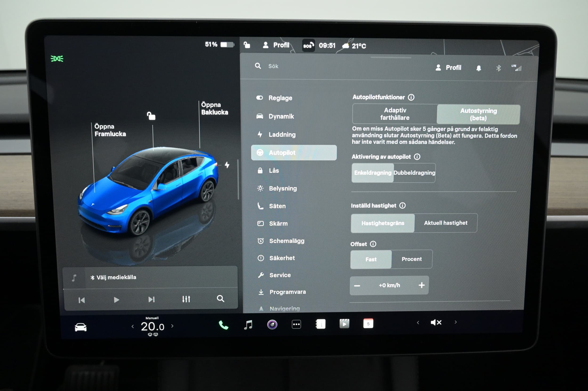Image resolution: width=588 pixels, height=391 pixels.
Task: Open notifications bell icon
Action: pos(478,68)
